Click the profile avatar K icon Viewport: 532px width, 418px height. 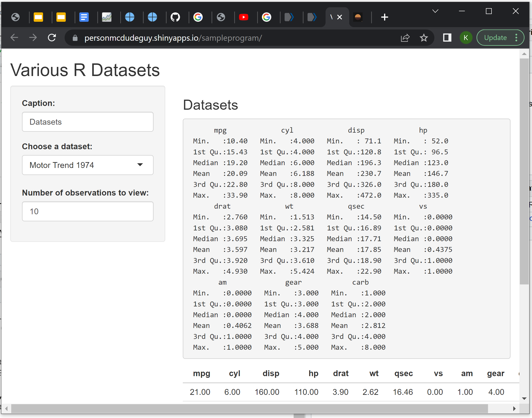click(x=466, y=38)
